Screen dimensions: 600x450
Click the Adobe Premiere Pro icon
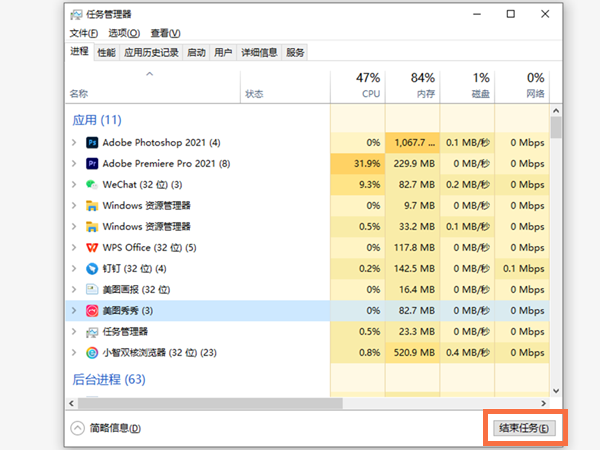pos(92,164)
